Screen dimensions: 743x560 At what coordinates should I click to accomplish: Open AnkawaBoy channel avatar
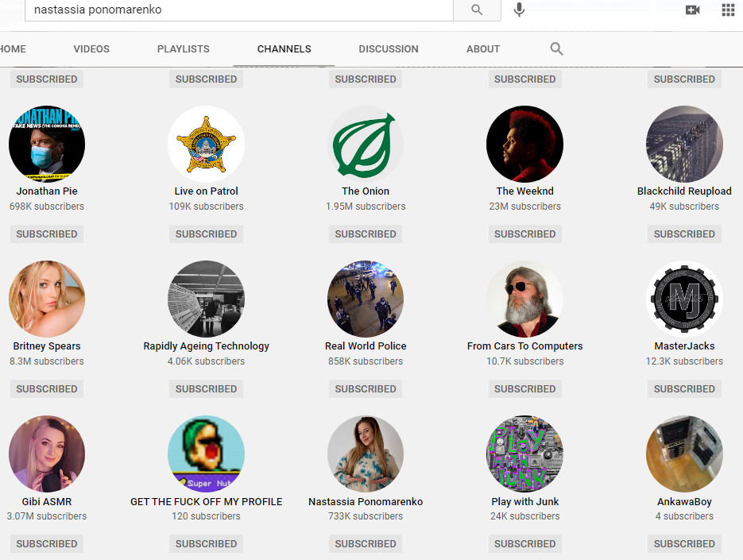click(684, 454)
